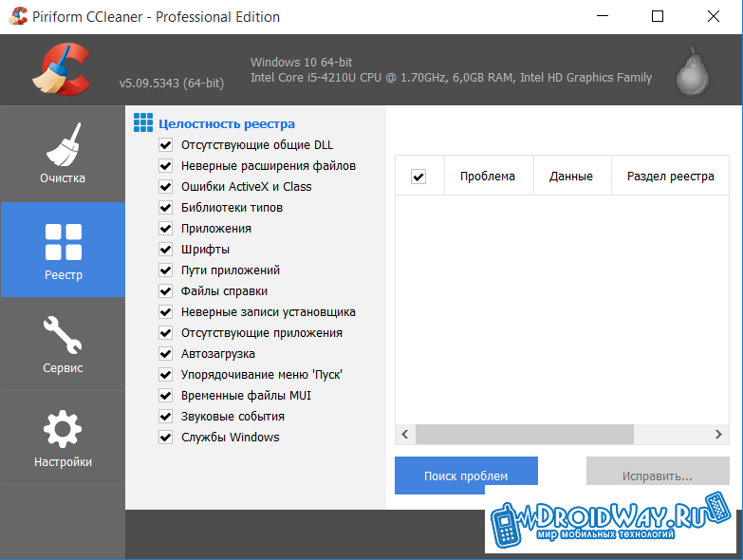Disable the Шрифты checkbox

coord(165,250)
